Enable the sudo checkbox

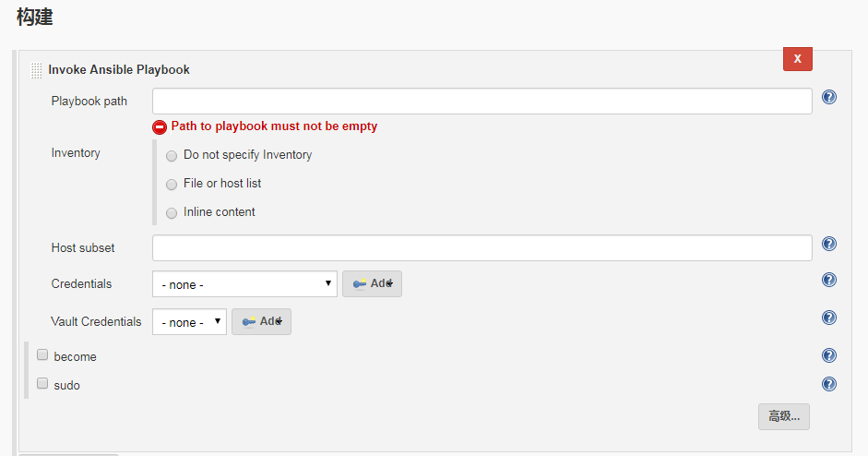42,383
